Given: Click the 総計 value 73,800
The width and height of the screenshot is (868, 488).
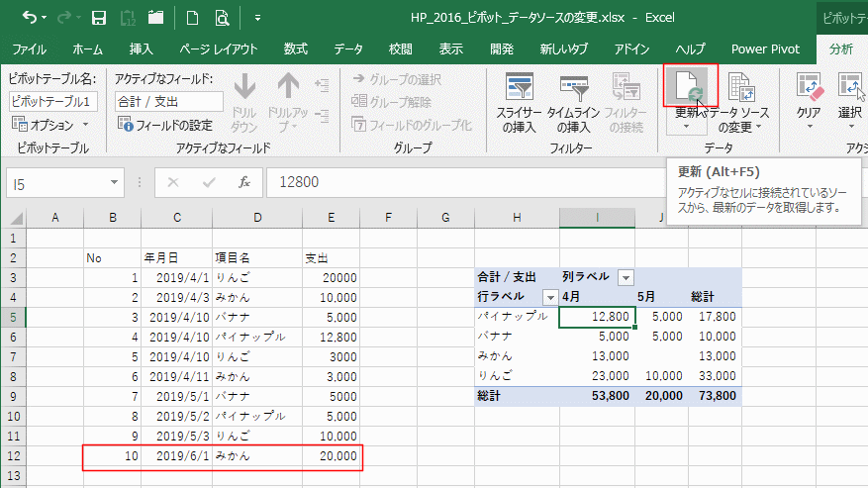Looking at the screenshot, I should coord(715,396).
